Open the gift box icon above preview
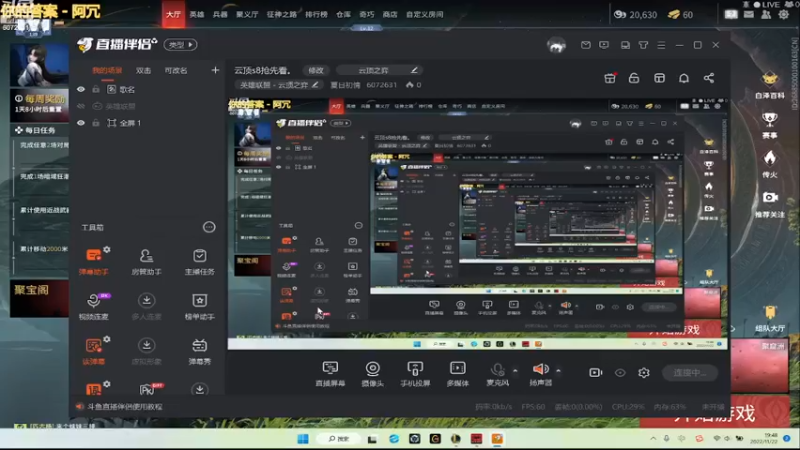The width and height of the screenshot is (800, 450). [x=610, y=78]
